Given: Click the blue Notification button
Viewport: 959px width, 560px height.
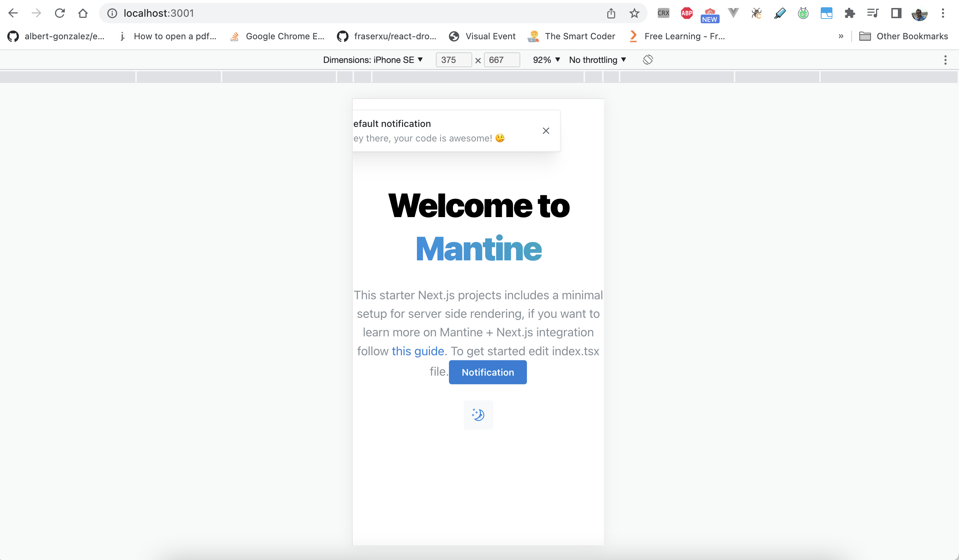Looking at the screenshot, I should click(488, 372).
